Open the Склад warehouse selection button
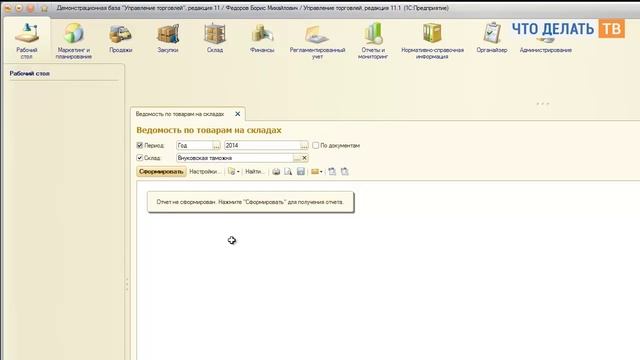This screenshot has height=360, width=640. [297, 158]
